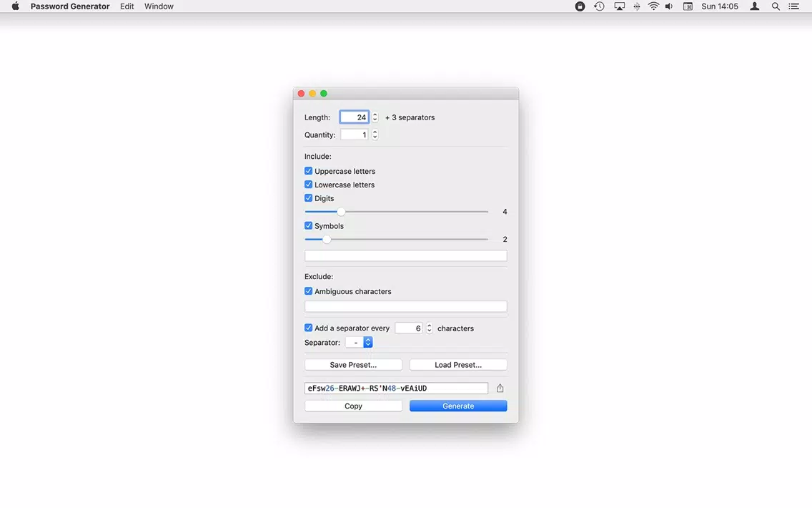Open Spotlight search in menu bar

click(x=776, y=6)
